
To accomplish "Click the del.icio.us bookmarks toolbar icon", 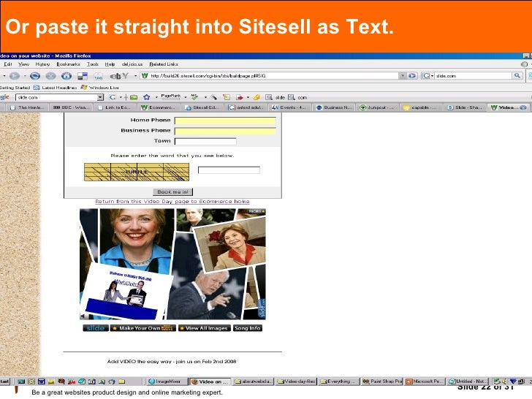I will pyautogui.click(x=83, y=76).
